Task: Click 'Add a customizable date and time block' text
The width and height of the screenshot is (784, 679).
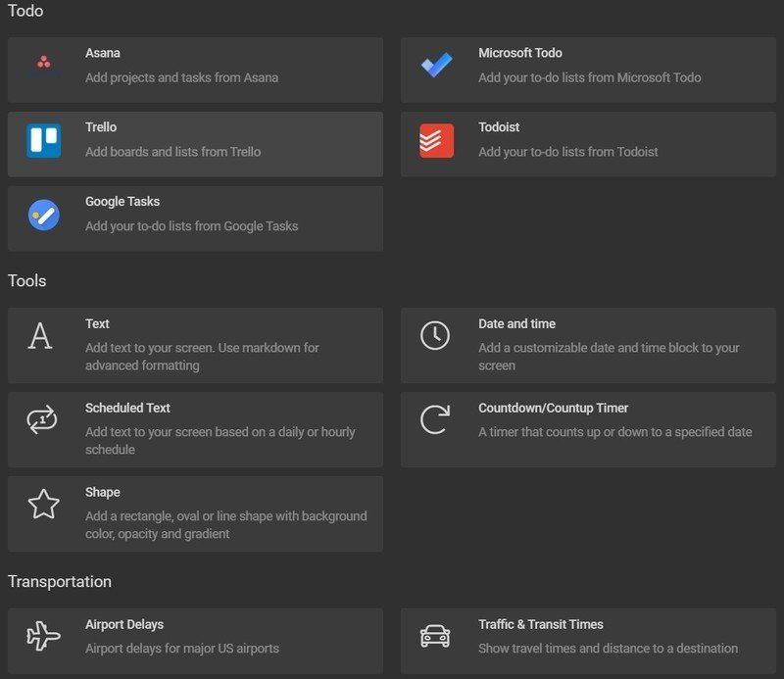Action: (x=609, y=357)
